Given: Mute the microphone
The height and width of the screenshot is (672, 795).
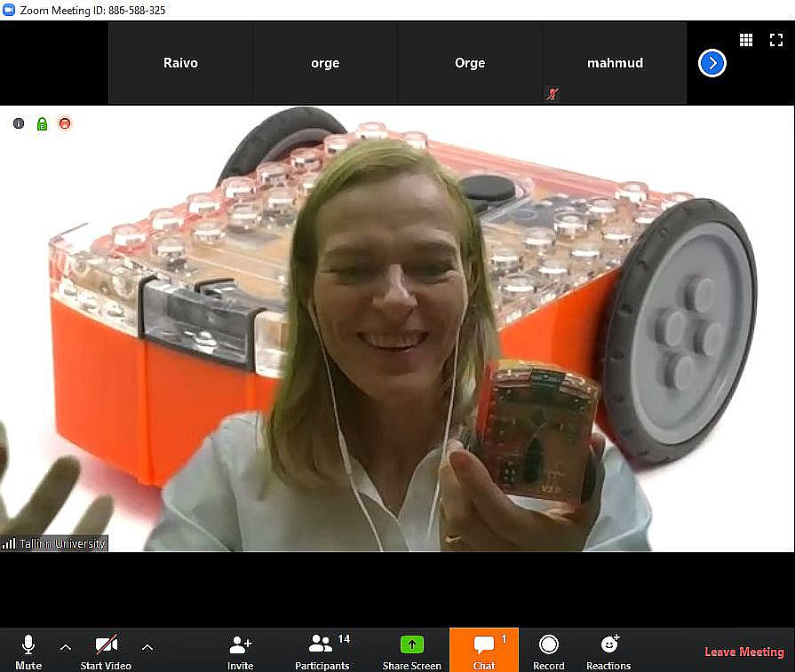Looking at the screenshot, I should [28, 650].
